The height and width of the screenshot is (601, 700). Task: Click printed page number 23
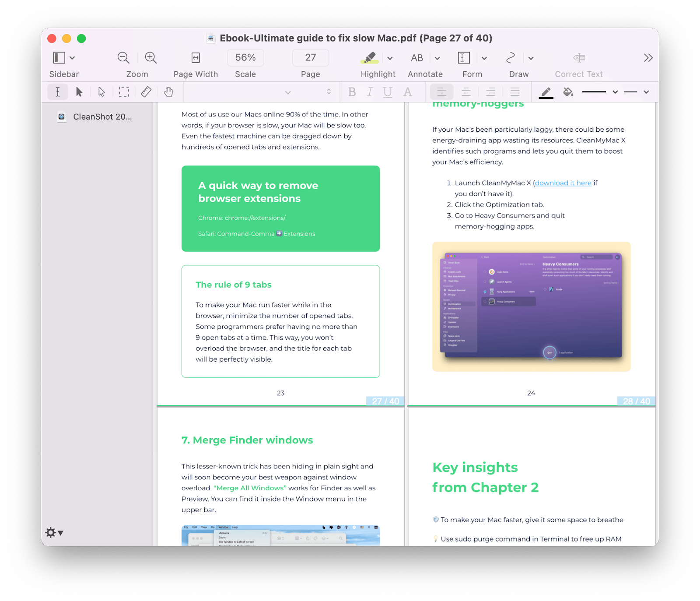pos(280,393)
